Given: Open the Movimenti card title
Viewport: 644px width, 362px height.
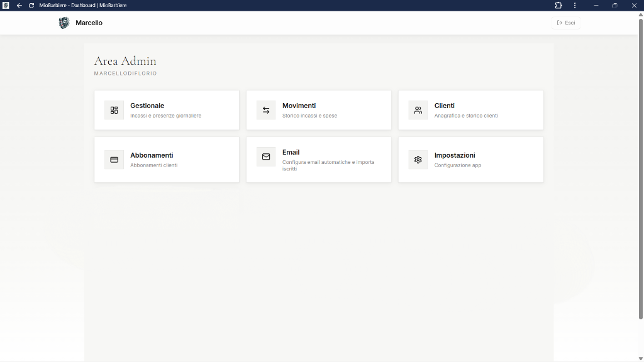Looking at the screenshot, I should pyautogui.click(x=299, y=106).
